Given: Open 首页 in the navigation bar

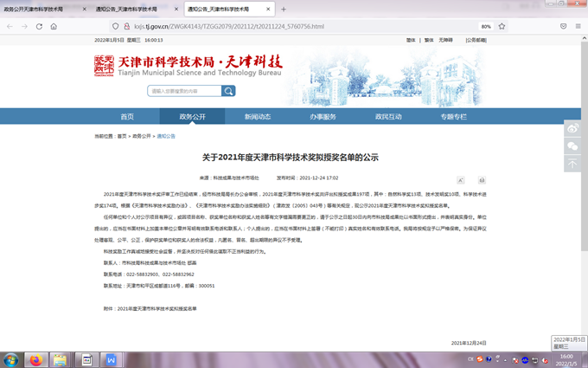Looking at the screenshot, I should (127, 116).
